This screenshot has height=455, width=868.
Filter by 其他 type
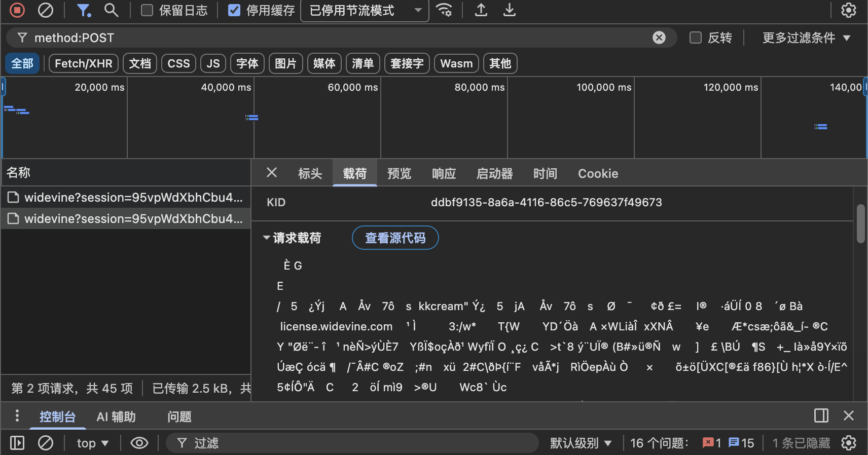pyautogui.click(x=500, y=63)
